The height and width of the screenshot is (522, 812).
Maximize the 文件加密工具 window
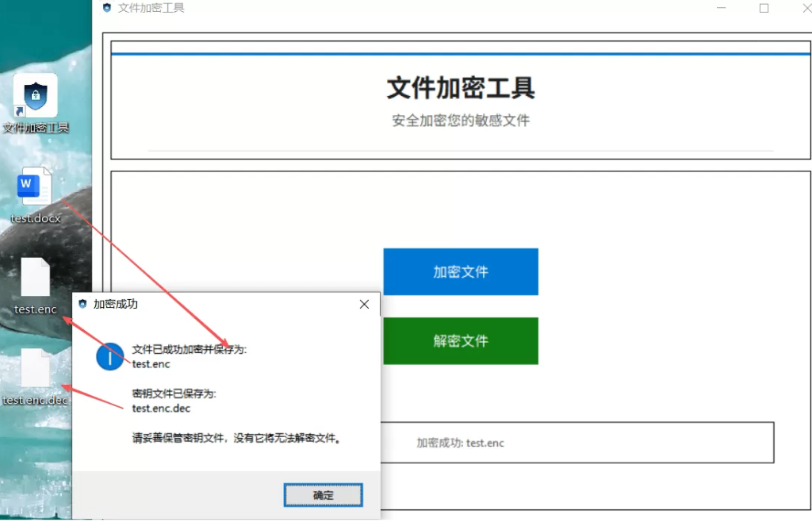click(x=764, y=8)
